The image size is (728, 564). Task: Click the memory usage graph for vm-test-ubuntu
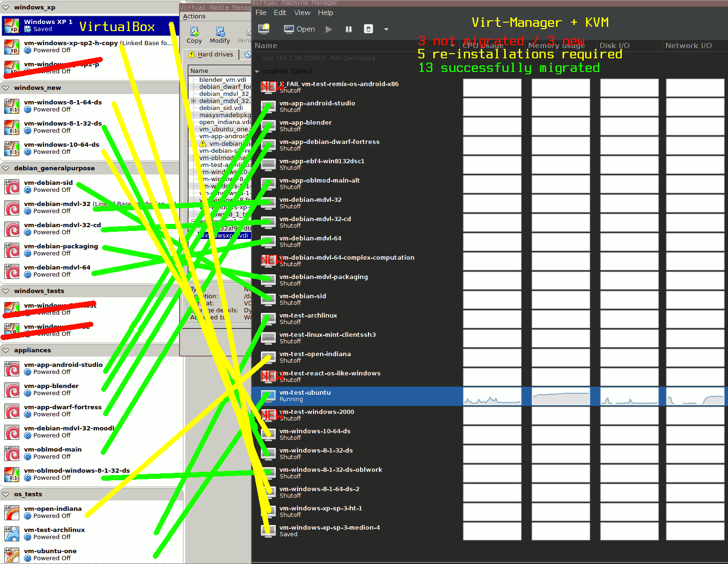(x=561, y=396)
